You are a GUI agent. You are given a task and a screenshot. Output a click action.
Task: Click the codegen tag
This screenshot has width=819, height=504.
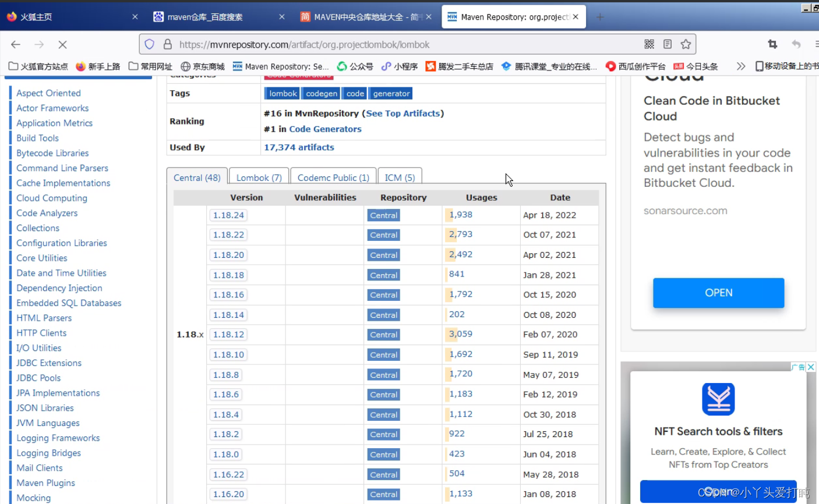coord(322,94)
